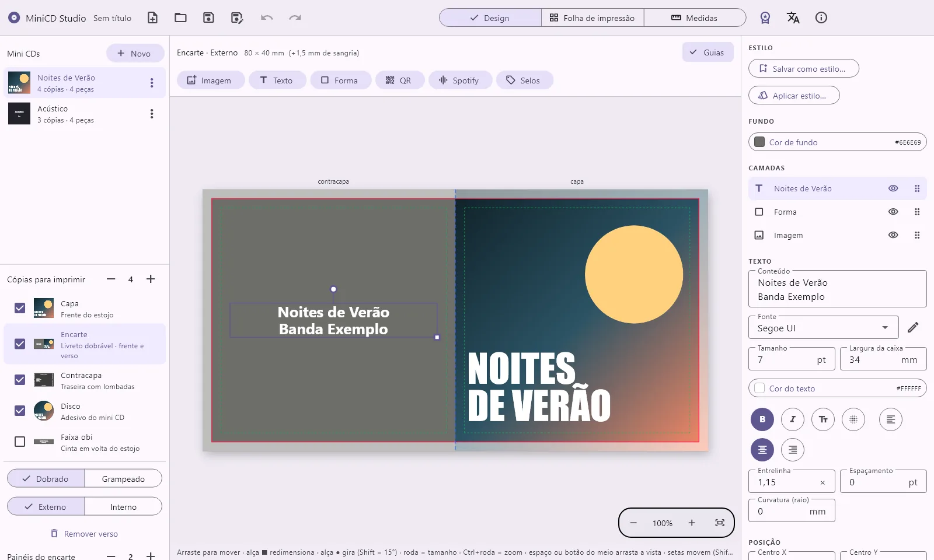Uncheck the Capa piece checkbox

point(20,308)
